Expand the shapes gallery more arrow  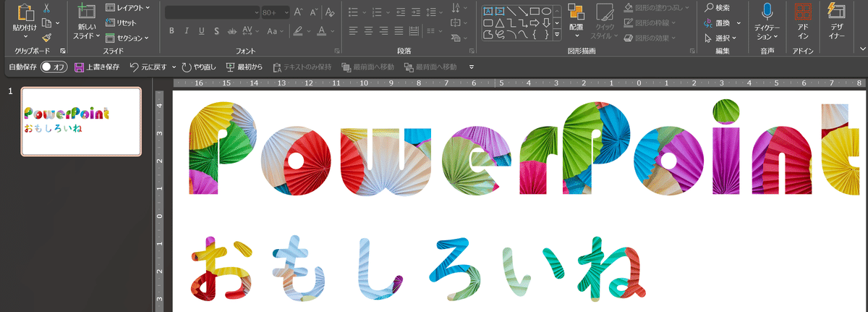point(557,34)
